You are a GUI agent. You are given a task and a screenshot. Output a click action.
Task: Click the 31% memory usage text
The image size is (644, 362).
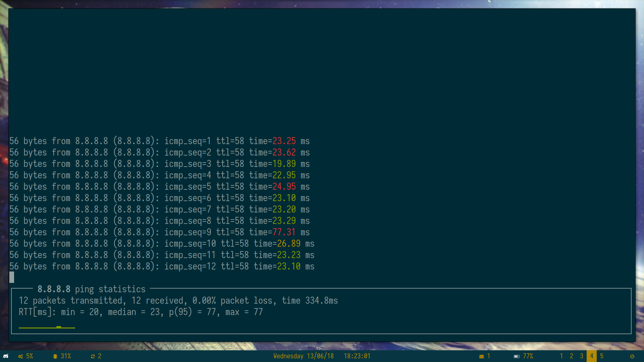coord(66,356)
